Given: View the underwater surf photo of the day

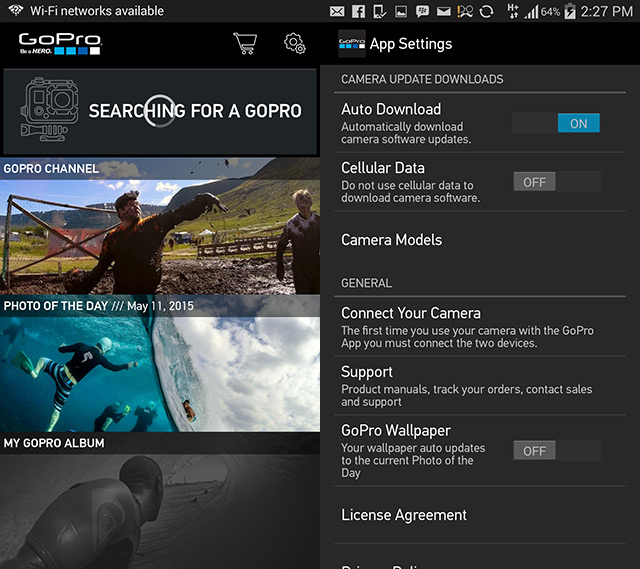Looking at the screenshot, I should [160, 374].
